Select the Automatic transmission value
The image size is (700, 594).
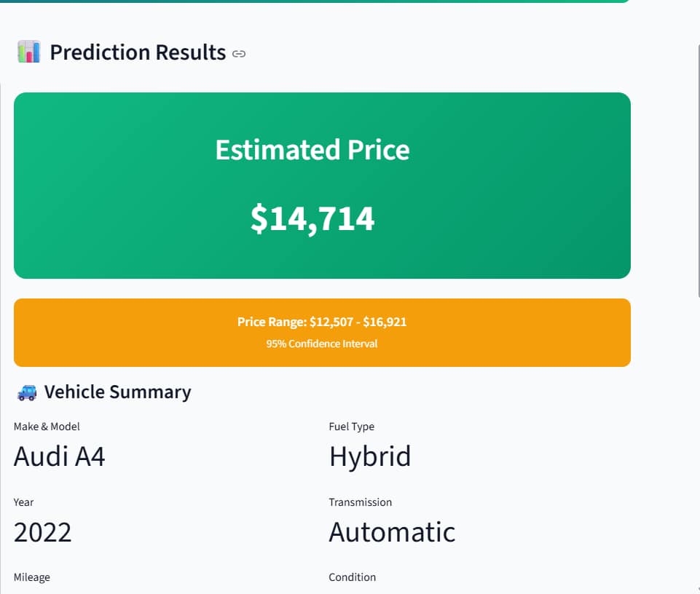click(392, 532)
